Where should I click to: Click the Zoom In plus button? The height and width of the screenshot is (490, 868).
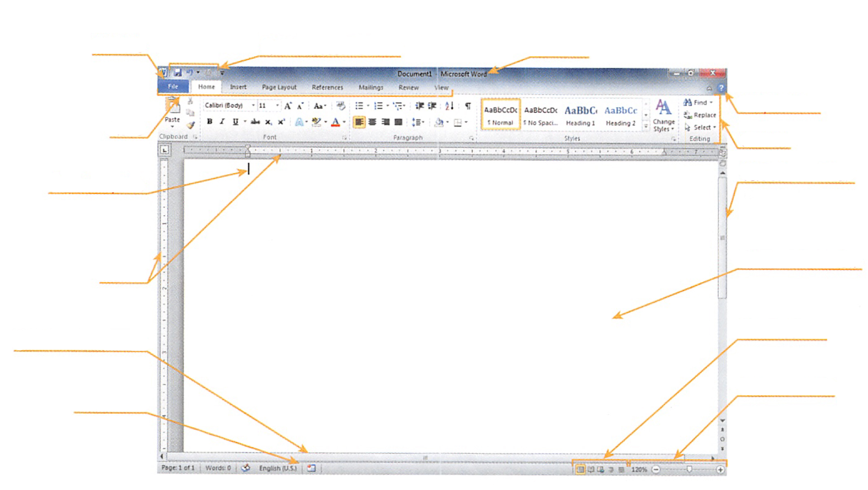click(x=720, y=470)
